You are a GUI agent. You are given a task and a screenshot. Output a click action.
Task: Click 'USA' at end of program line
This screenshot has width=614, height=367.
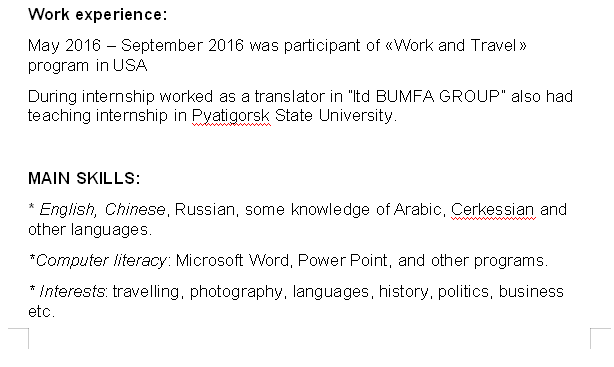pos(130,65)
